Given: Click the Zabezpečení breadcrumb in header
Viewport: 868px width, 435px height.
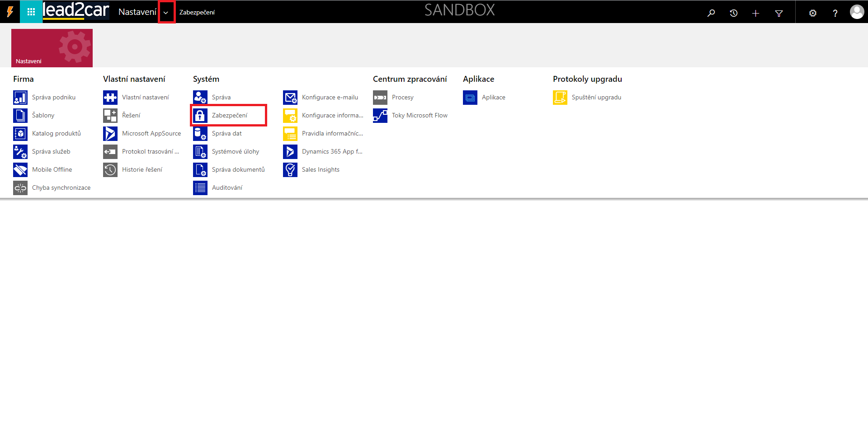Looking at the screenshot, I should [x=197, y=13].
